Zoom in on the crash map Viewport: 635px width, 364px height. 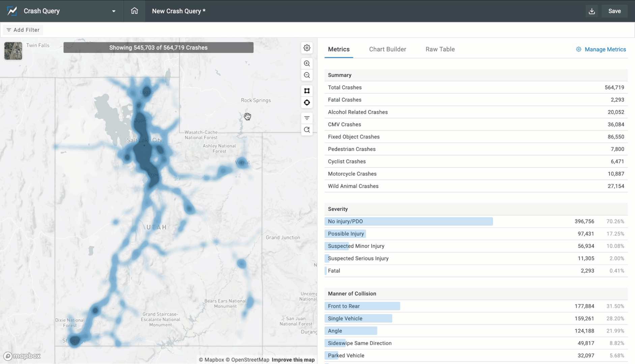[x=307, y=63]
